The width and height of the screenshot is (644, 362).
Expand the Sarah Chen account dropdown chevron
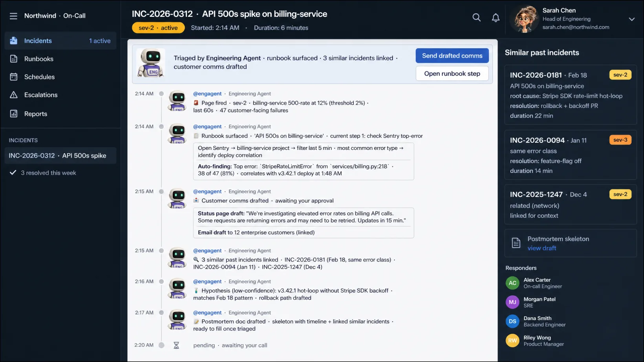click(631, 19)
